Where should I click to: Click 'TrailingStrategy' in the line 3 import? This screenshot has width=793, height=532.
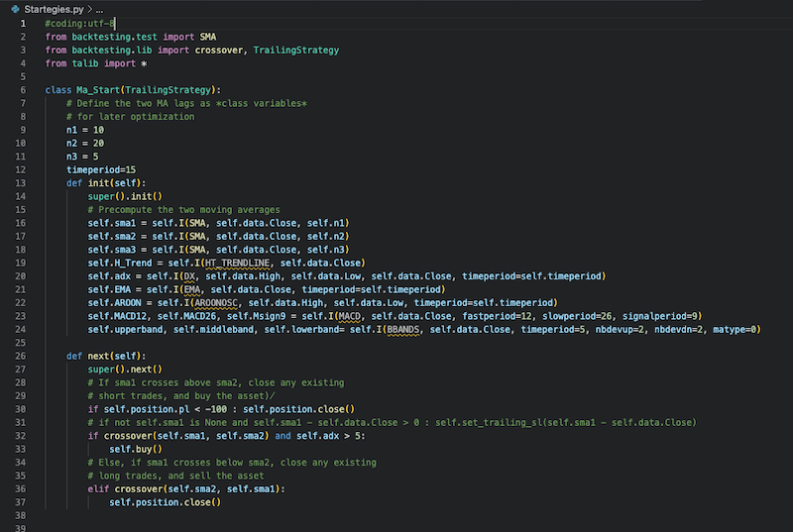click(x=296, y=50)
